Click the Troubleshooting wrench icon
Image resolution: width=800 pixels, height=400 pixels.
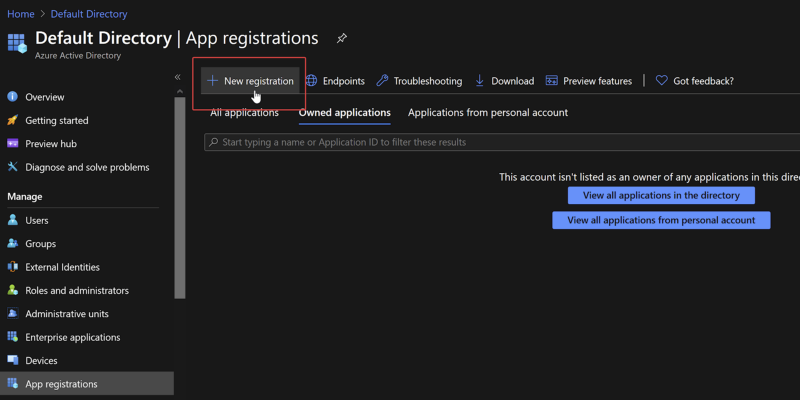[382, 81]
